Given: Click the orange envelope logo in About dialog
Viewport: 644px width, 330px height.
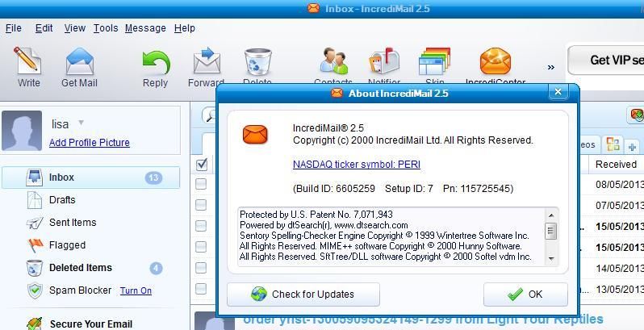Looking at the screenshot, I should [x=255, y=135].
